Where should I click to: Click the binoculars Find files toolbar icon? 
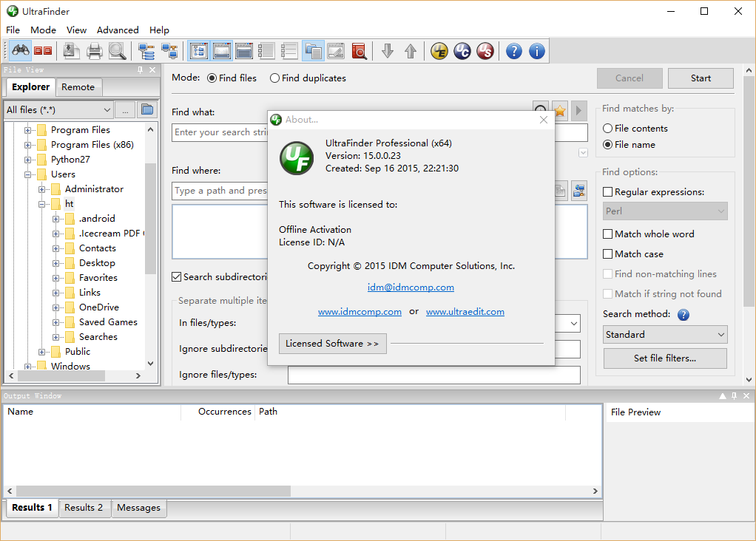point(20,51)
